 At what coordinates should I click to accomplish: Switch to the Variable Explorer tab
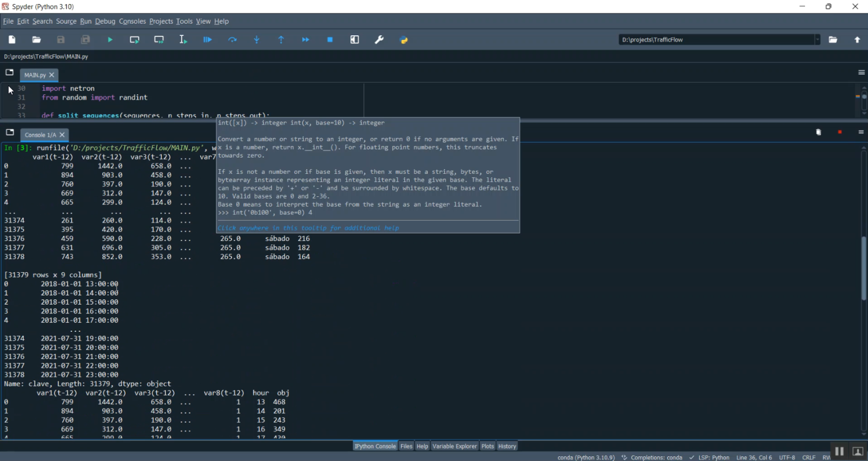click(454, 446)
